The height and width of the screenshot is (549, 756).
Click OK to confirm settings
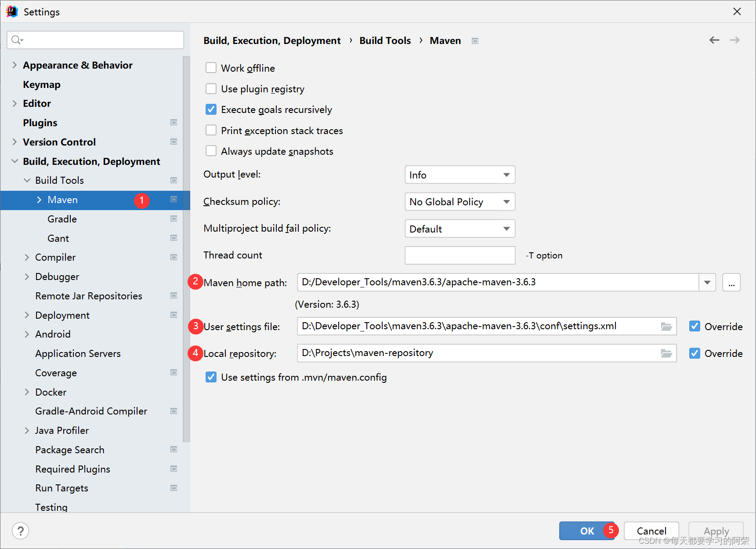(587, 531)
